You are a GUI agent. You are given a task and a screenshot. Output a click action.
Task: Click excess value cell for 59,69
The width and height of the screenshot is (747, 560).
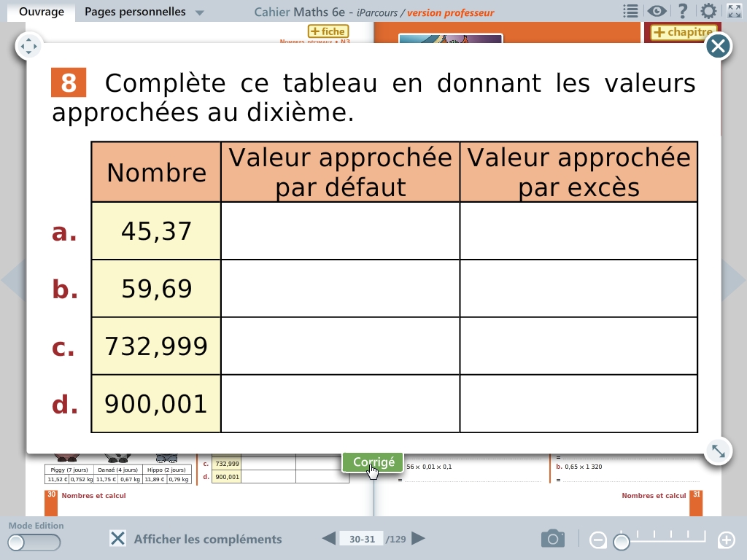click(578, 289)
